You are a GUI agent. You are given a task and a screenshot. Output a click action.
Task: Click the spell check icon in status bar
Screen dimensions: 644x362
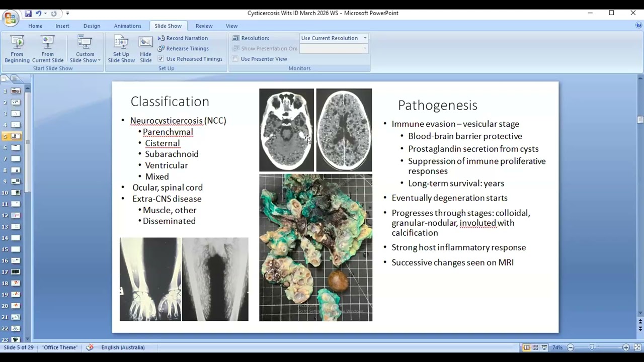coord(90,347)
